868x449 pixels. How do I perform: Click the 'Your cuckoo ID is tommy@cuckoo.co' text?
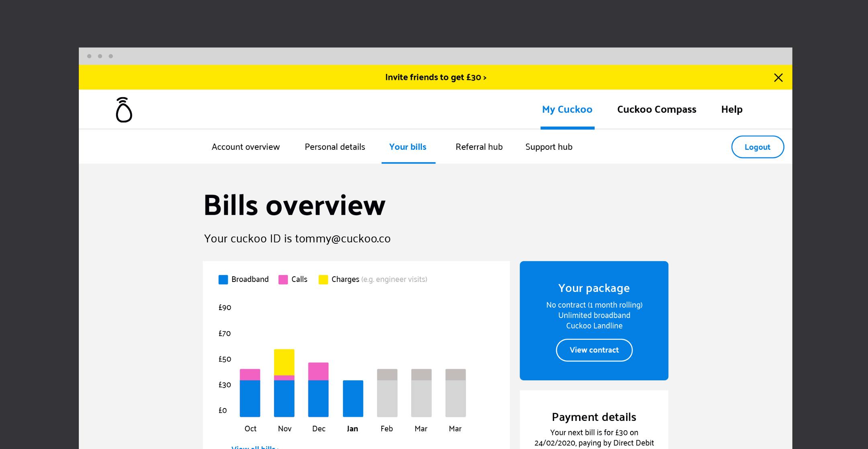[297, 239]
